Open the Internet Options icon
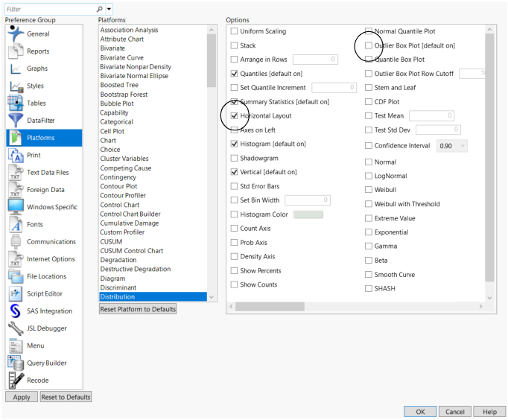This screenshot has height=420, width=508. (x=16, y=259)
